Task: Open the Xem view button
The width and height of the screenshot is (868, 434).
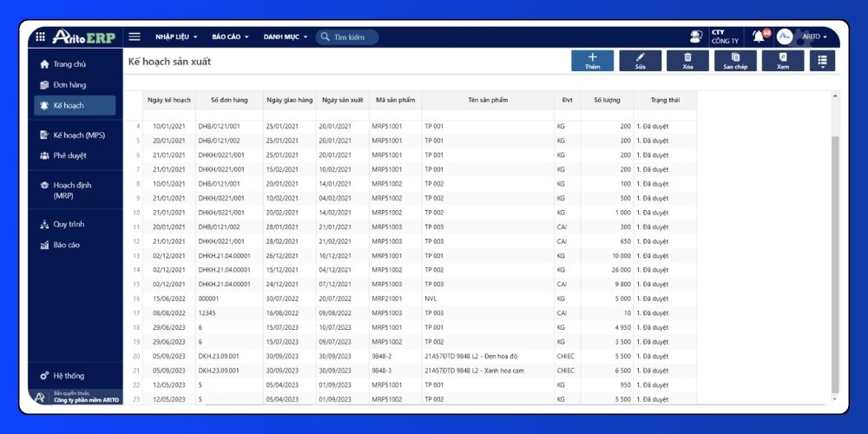Action: click(x=782, y=60)
